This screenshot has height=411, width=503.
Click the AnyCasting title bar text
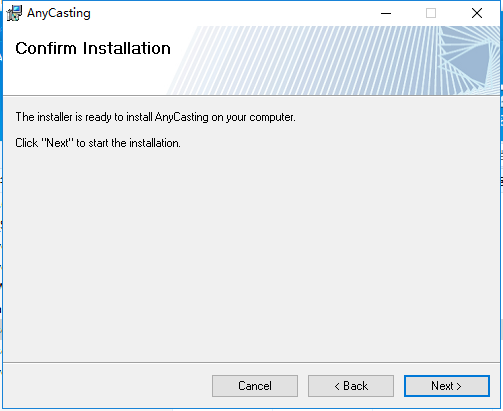(x=59, y=13)
